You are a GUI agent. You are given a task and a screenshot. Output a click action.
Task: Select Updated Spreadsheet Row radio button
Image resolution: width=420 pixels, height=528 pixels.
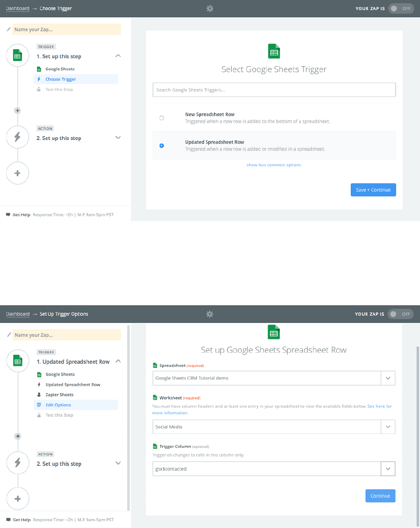162,146
